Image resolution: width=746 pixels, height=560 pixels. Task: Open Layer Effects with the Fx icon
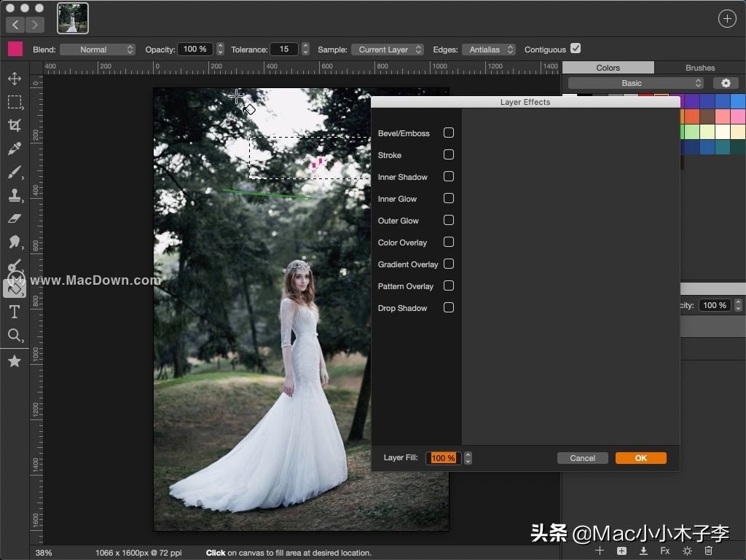click(665, 551)
